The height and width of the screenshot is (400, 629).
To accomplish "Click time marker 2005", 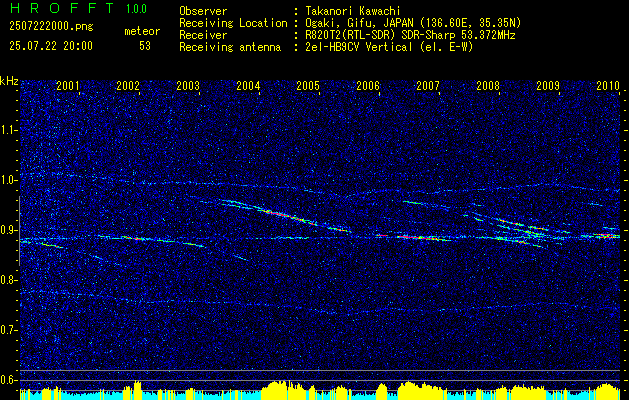I will (x=308, y=85).
